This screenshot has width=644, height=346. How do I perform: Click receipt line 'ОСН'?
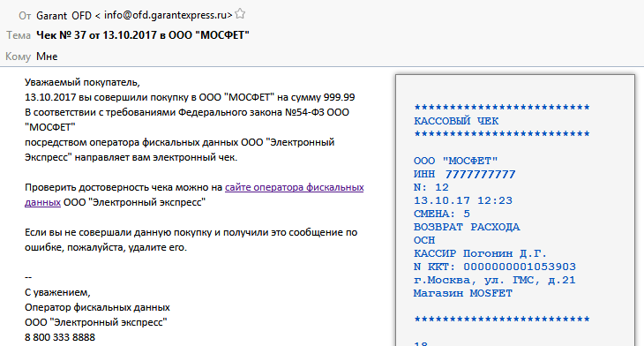coord(424,240)
